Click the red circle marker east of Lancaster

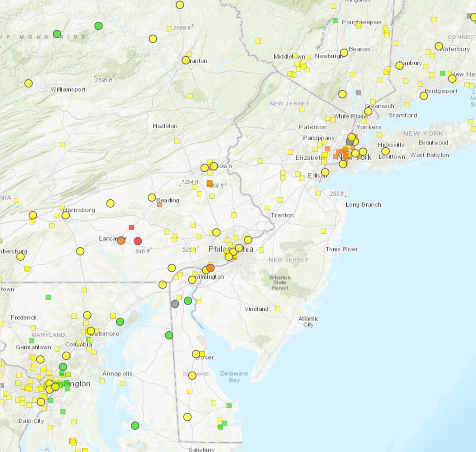tap(138, 241)
